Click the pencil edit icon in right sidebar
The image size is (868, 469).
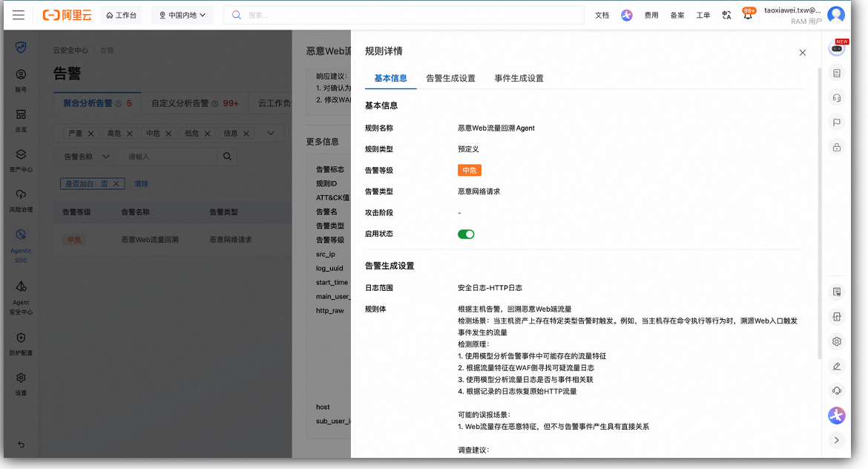[837, 366]
